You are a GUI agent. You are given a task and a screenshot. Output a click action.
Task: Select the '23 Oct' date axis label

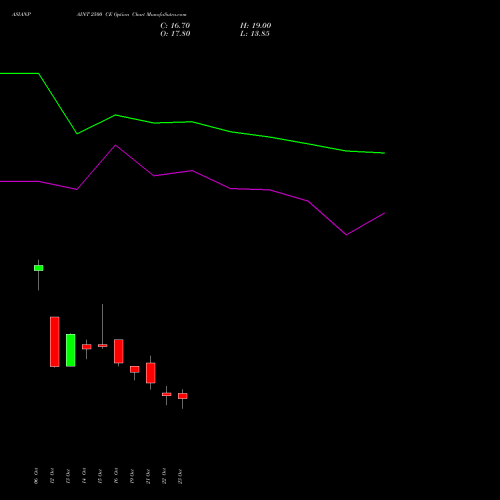click(x=180, y=476)
